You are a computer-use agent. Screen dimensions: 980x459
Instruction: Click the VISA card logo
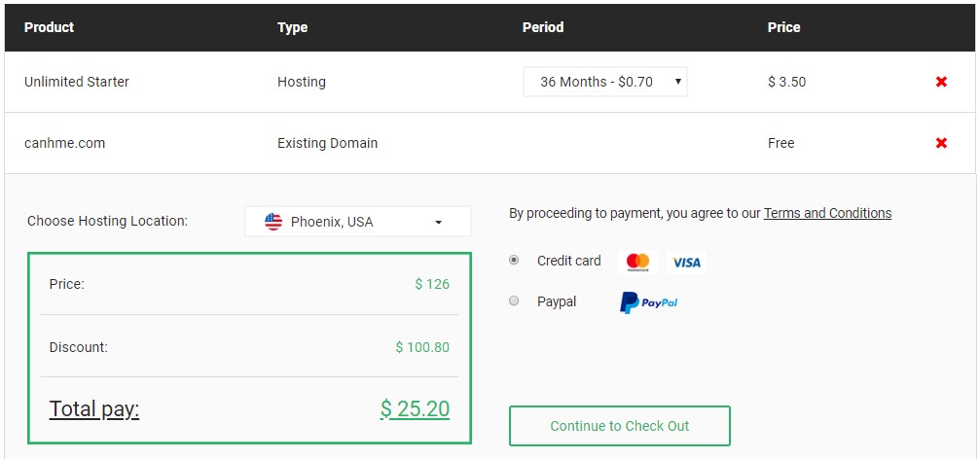pyautogui.click(x=686, y=263)
